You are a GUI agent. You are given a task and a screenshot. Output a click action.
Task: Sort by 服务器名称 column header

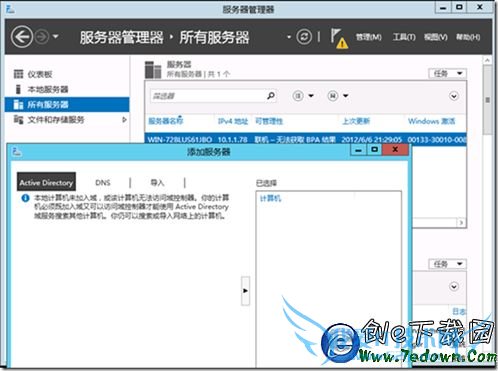pos(166,121)
